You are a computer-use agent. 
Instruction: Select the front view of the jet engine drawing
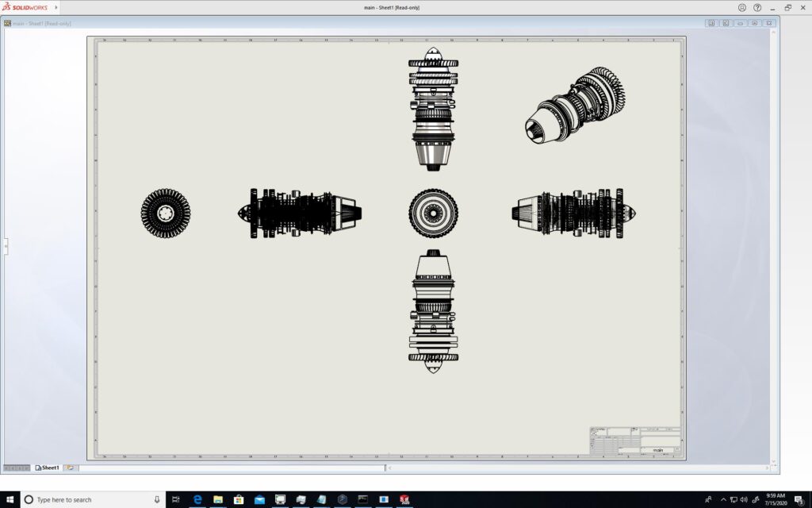coord(435,213)
